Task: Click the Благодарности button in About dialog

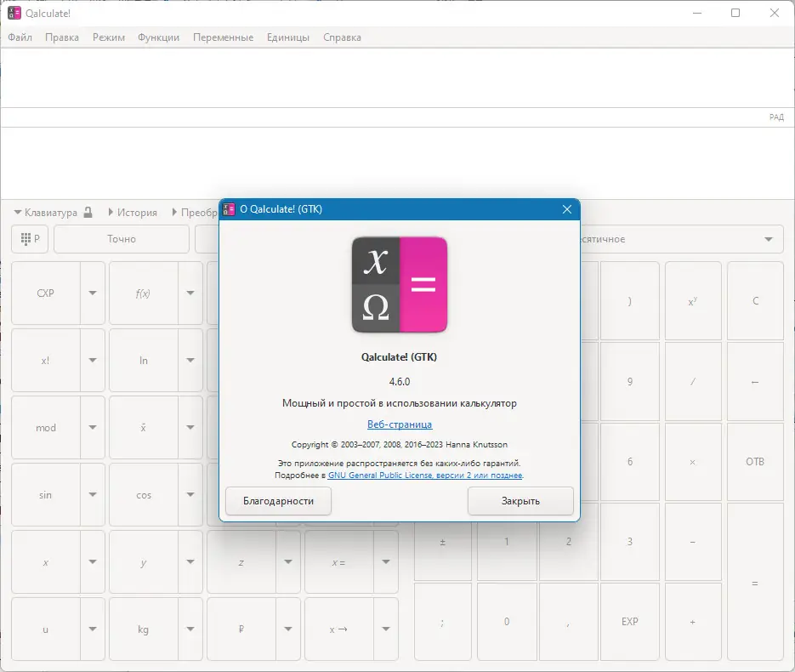Action: [x=278, y=501]
